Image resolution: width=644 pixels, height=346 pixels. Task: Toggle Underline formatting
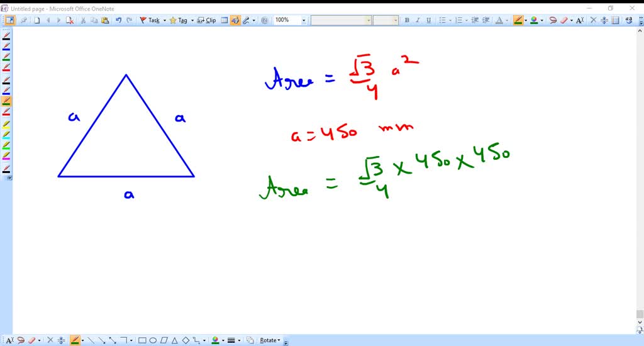tap(429, 20)
